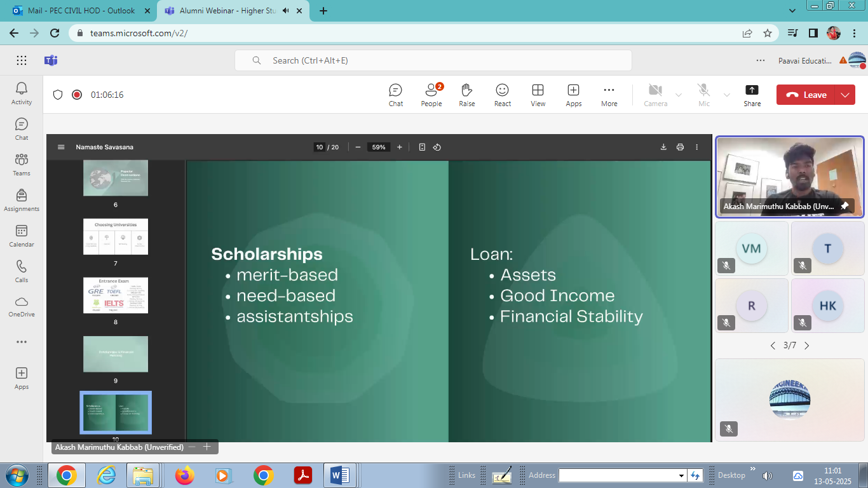Toggle the Mic mute button
The image size is (868, 488).
[x=703, y=95]
